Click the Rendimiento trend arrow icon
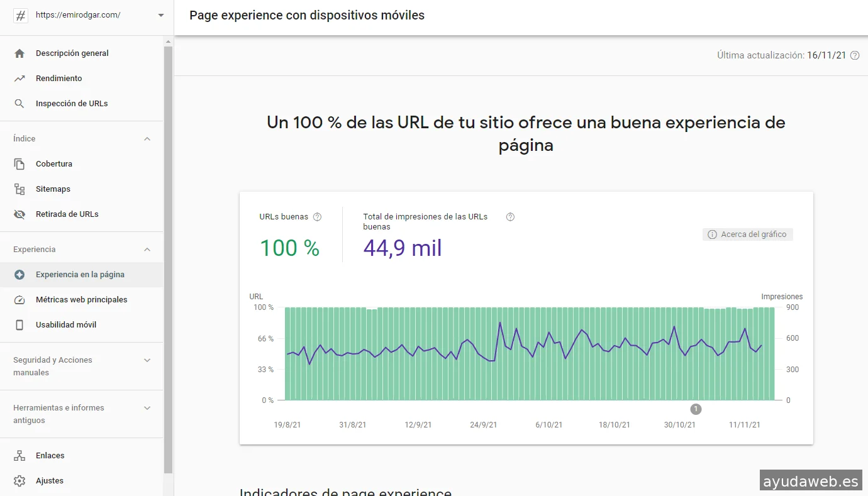This screenshot has width=868, height=496. (19, 79)
